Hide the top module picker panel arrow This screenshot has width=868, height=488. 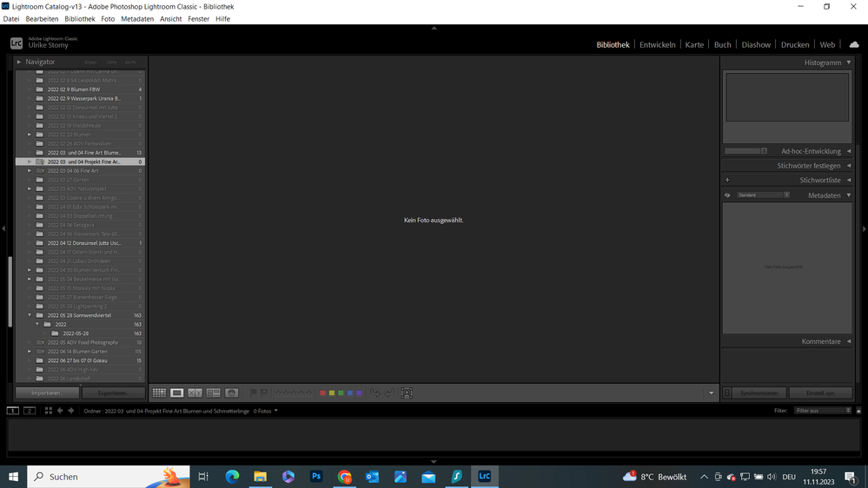point(434,28)
